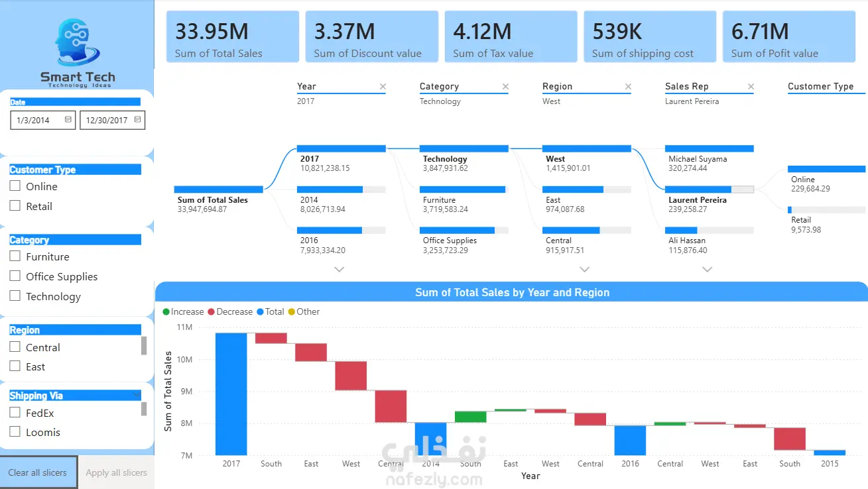This screenshot has height=489, width=868.
Task: Open the start date calendar picker icon
Action: click(68, 120)
